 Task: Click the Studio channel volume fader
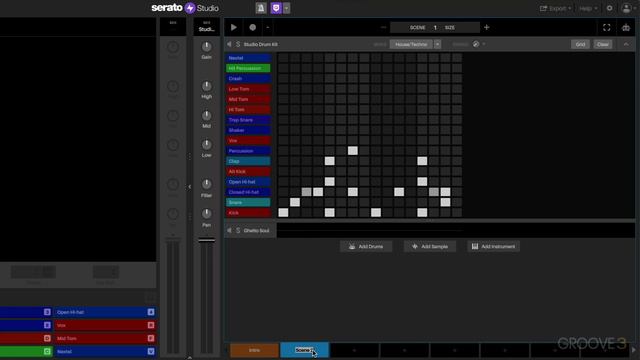[x=207, y=240]
